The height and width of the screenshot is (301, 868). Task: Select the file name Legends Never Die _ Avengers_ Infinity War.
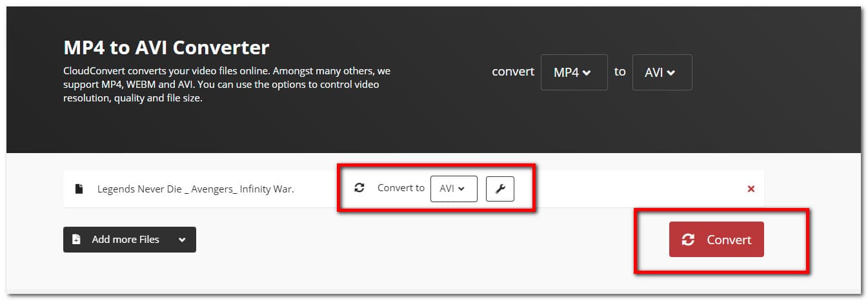pos(196,189)
